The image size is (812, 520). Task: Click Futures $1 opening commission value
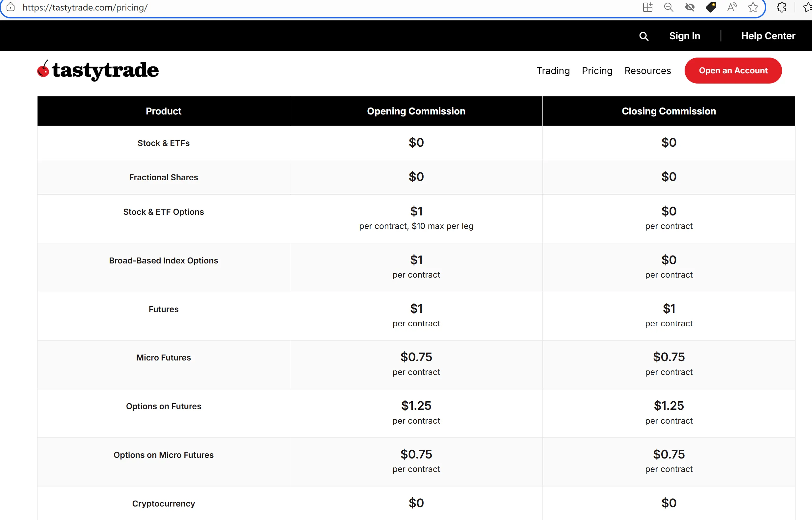point(416,308)
